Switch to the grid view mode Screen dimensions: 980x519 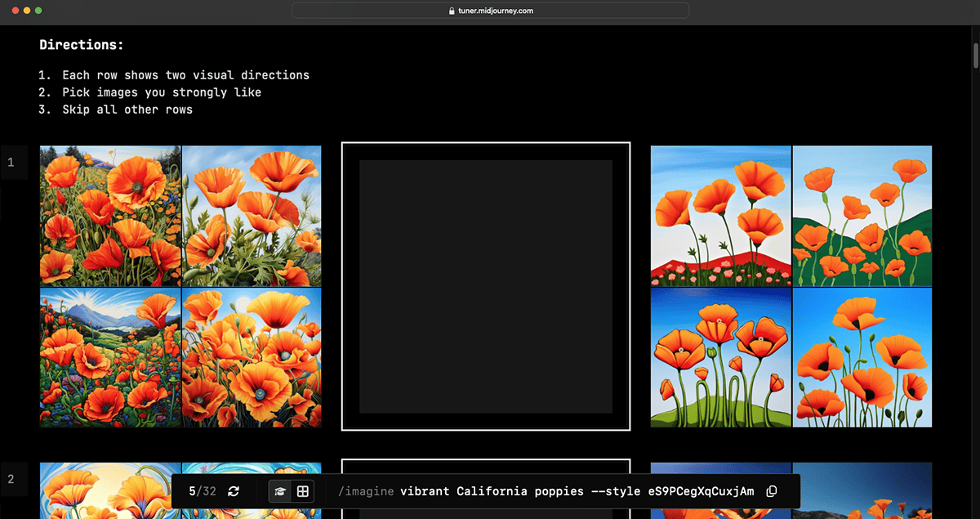click(302, 491)
